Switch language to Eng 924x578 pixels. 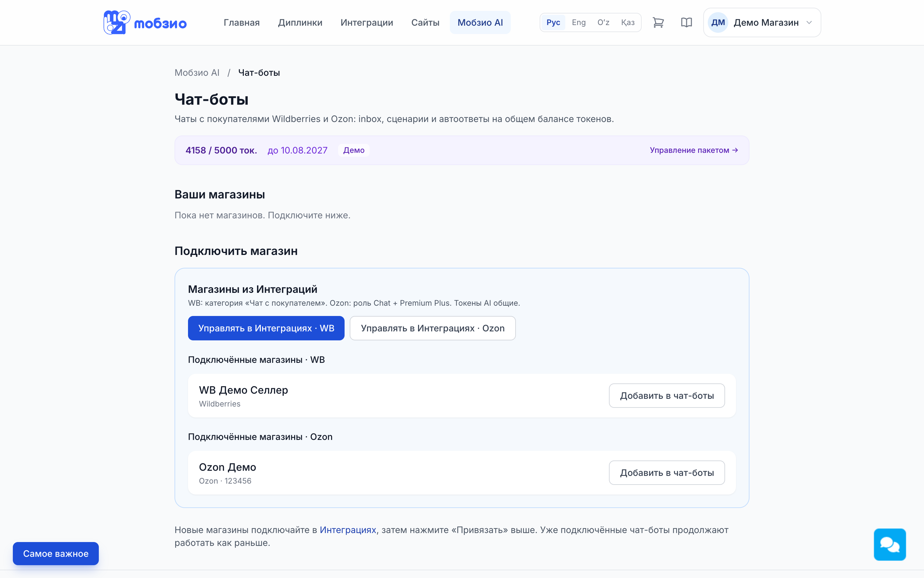(x=578, y=22)
